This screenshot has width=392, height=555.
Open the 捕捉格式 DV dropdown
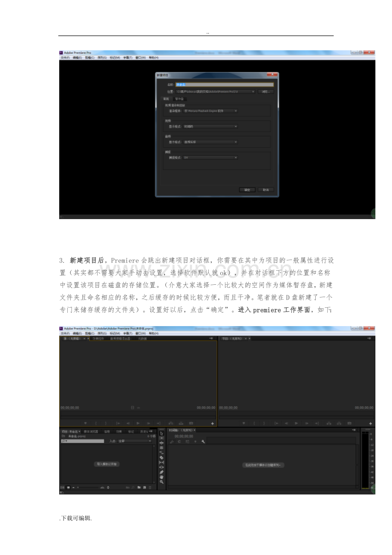point(210,158)
